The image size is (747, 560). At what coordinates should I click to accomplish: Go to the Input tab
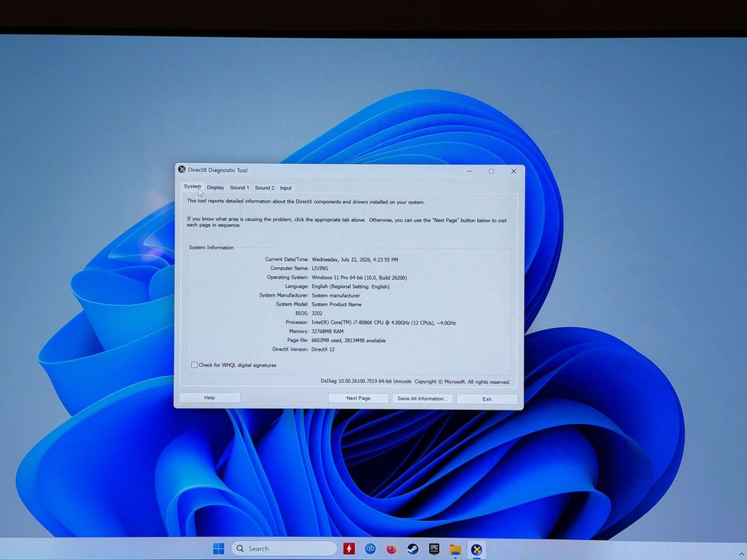coord(286,188)
